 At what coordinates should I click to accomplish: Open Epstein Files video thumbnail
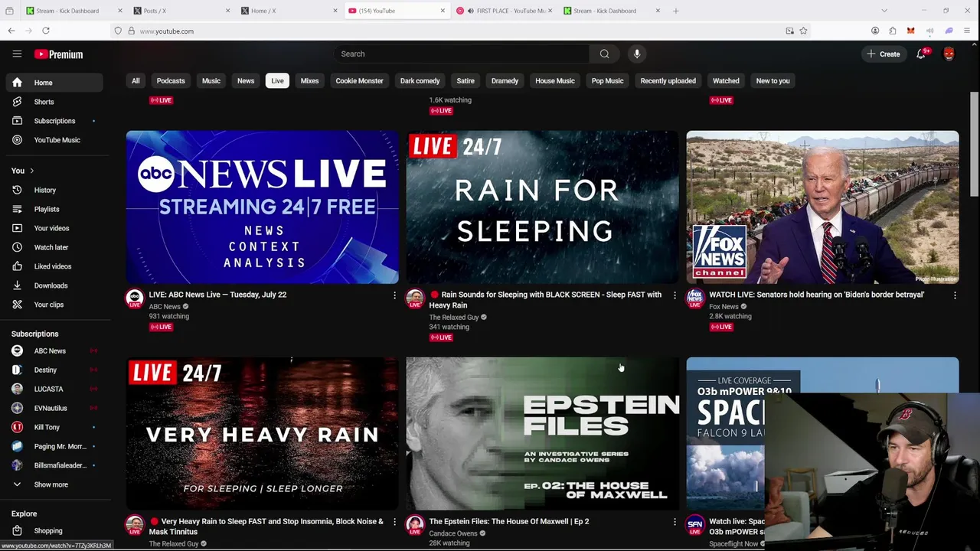[542, 433]
